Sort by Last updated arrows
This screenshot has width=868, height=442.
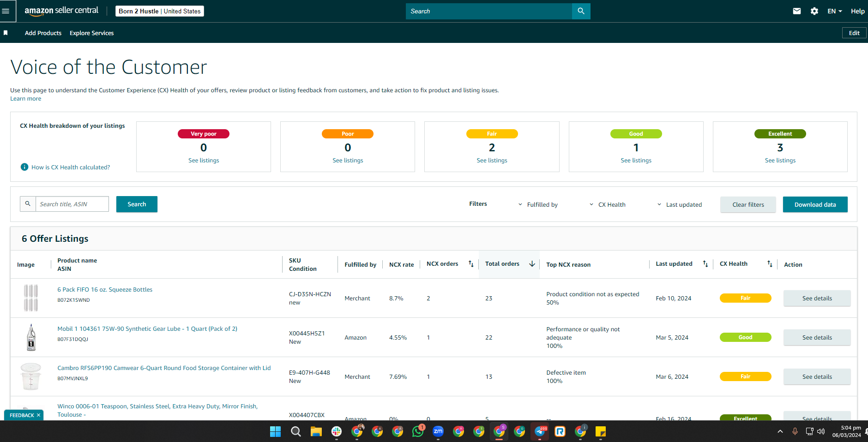point(705,264)
